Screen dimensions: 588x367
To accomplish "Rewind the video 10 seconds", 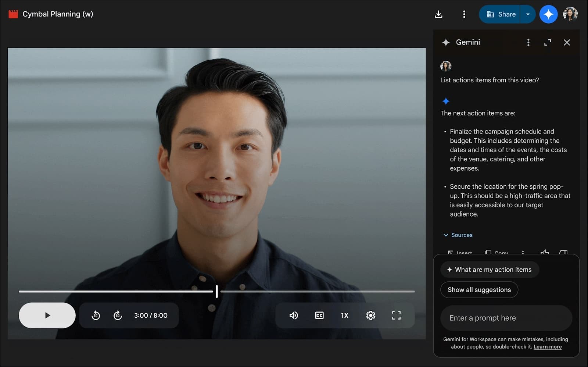I will coord(96,316).
